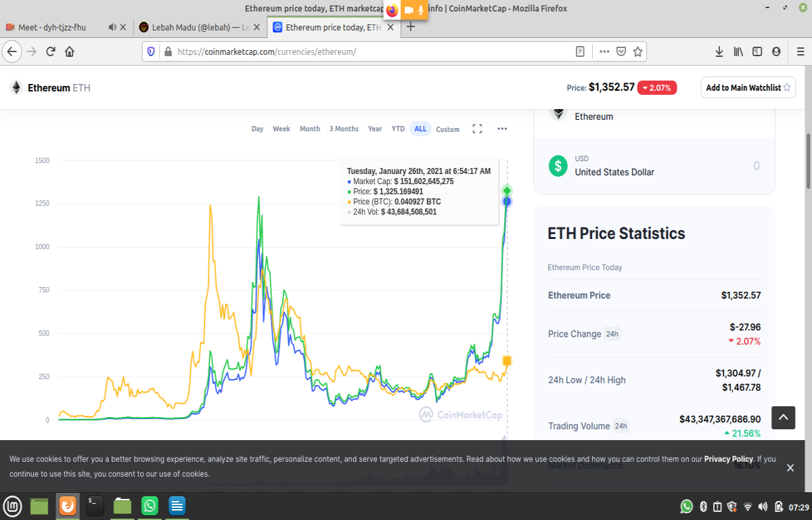Open the Downloads panel
Viewport: 812px width, 520px height.
[x=719, y=51]
